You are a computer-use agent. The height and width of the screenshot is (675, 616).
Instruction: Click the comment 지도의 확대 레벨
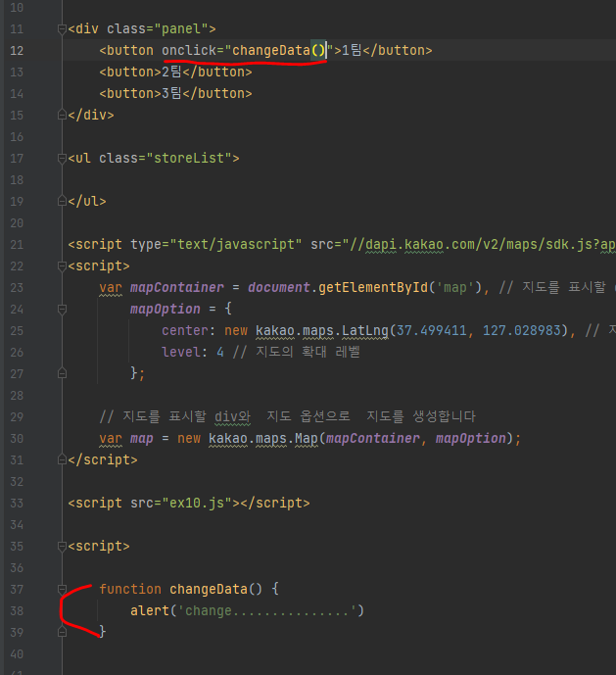296,352
